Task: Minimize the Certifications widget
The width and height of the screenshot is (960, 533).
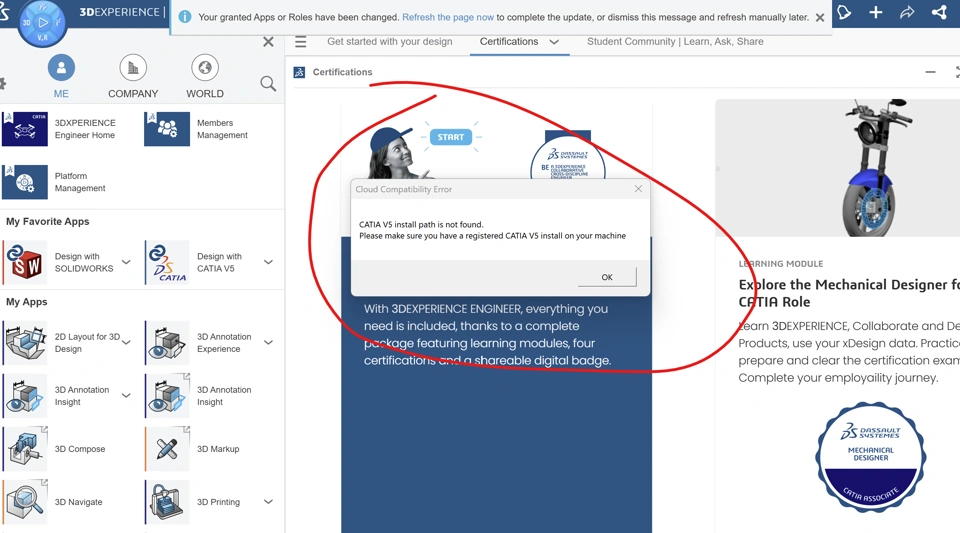Action: coord(930,72)
